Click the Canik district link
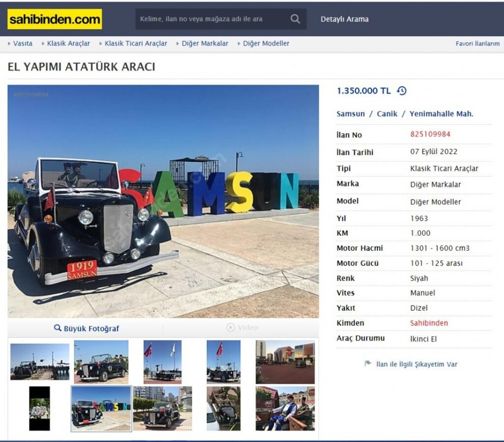The height and width of the screenshot is (442, 504). [387, 114]
